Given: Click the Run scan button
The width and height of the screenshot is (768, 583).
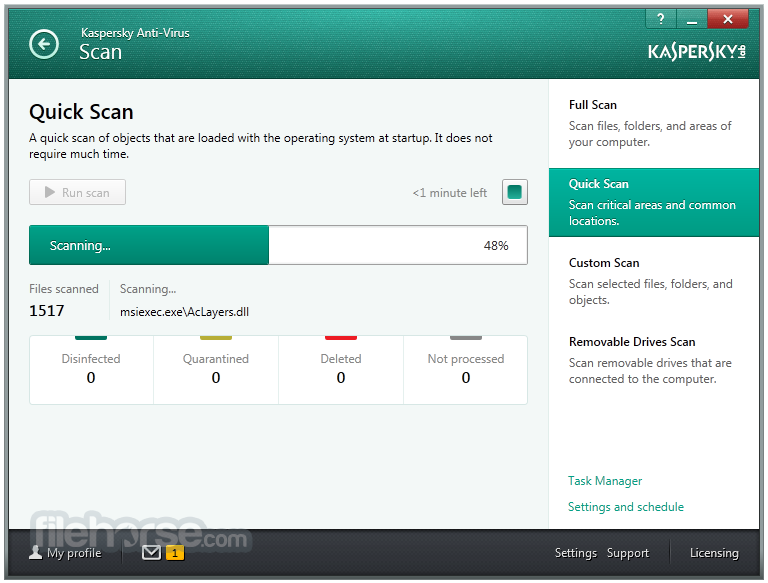Looking at the screenshot, I should pos(77,192).
